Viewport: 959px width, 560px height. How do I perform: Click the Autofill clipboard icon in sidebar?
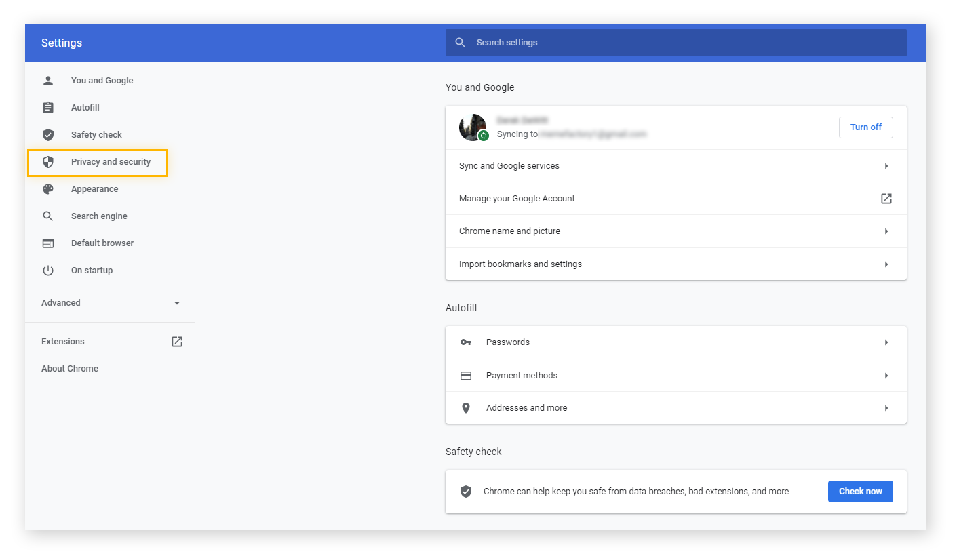click(48, 108)
